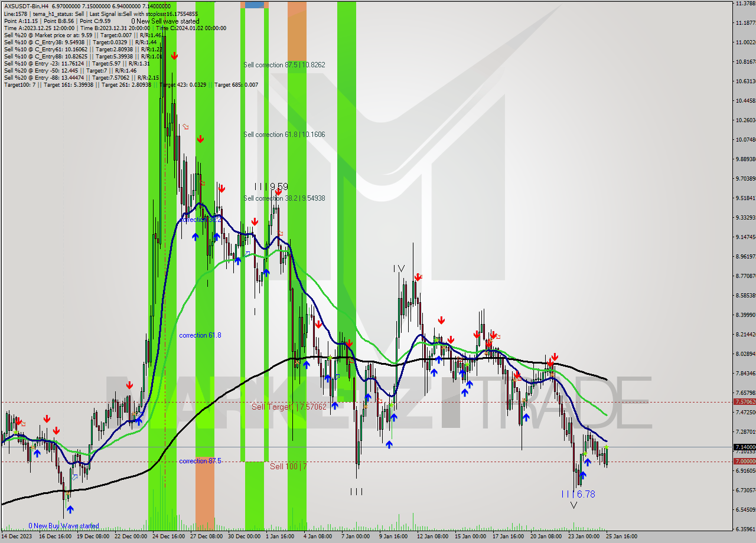Click the blue 'correction 87.5' label
Viewport: 756px width, 543px height.
click(x=200, y=461)
